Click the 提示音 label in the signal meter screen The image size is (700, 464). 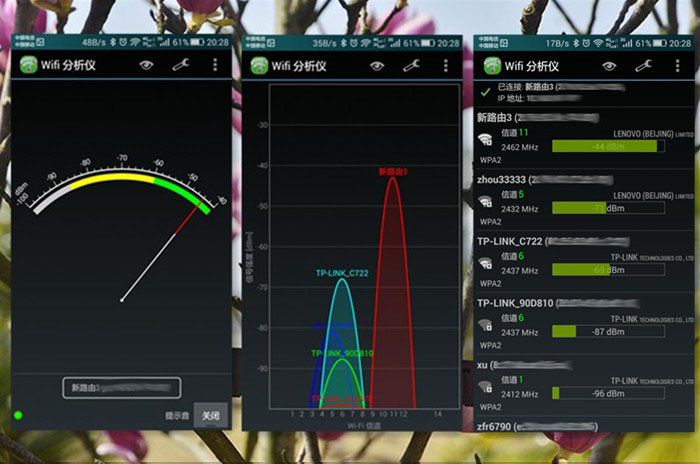pos(177,416)
